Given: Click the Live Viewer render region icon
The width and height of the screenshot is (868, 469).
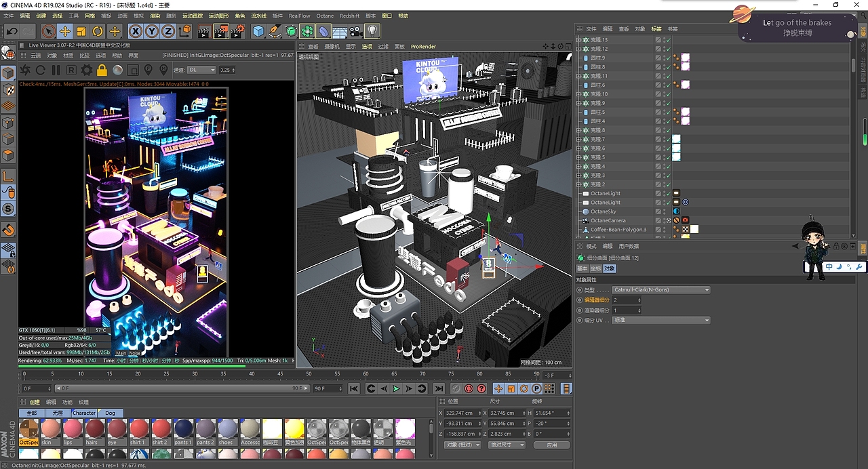Looking at the screenshot, I should point(133,70).
